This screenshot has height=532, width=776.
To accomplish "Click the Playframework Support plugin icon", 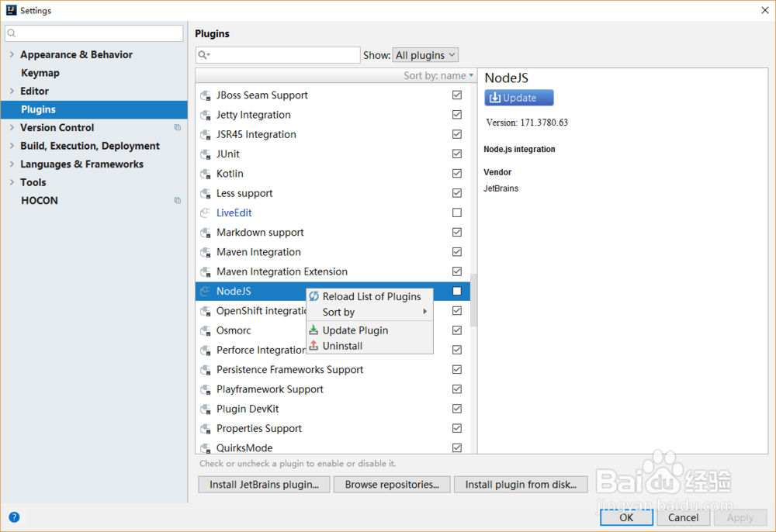I will point(206,389).
